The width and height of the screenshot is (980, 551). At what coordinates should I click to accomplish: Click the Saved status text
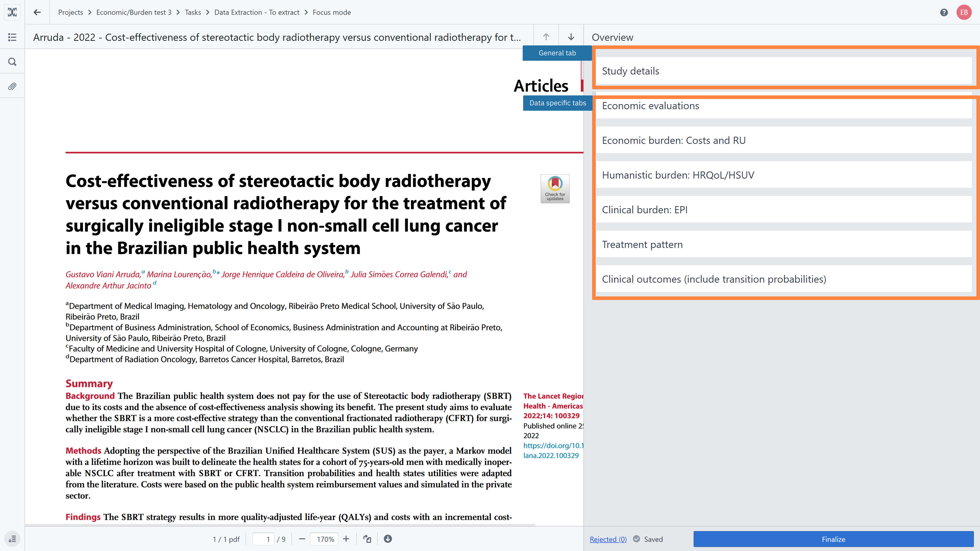[x=653, y=539]
